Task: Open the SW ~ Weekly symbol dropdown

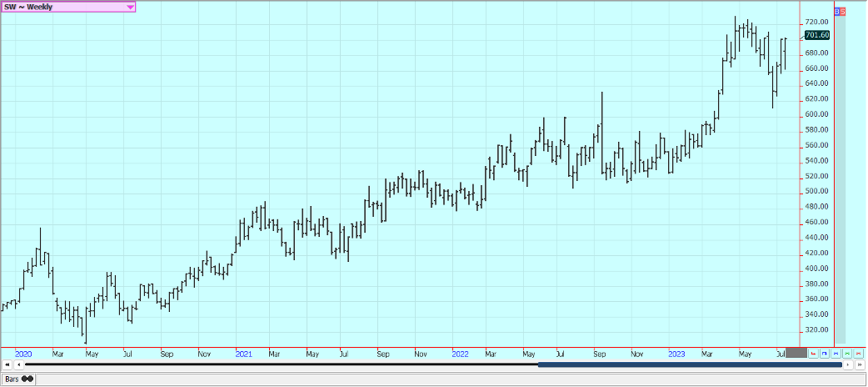Action: [x=68, y=8]
